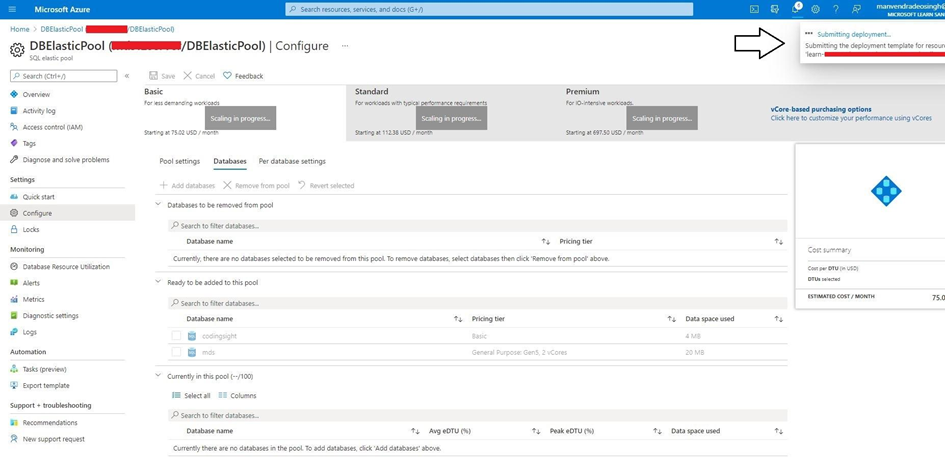The image size is (945, 475).
Task: Click Add databases
Action: pos(187,186)
